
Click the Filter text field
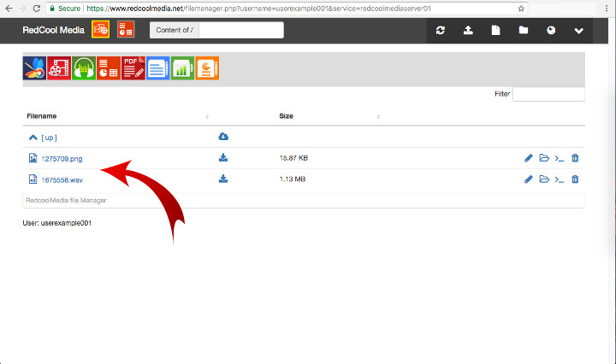(548, 94)
